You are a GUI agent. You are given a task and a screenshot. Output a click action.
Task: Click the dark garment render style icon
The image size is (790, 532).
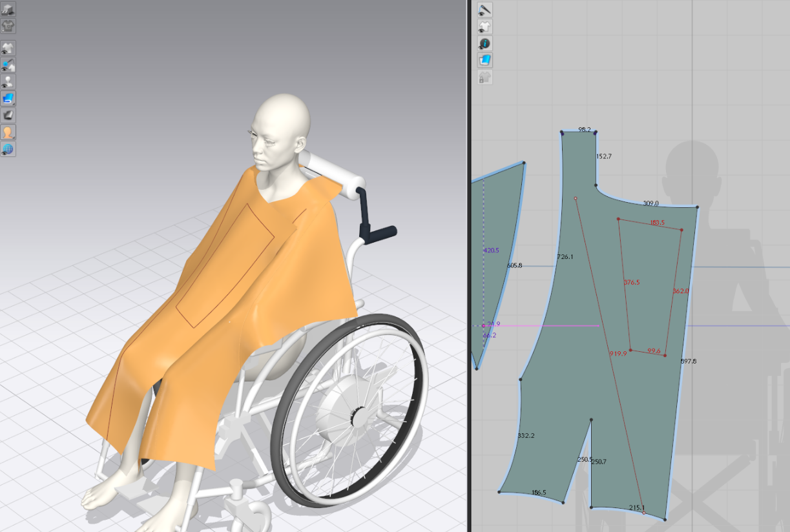(x=8, y=116)
